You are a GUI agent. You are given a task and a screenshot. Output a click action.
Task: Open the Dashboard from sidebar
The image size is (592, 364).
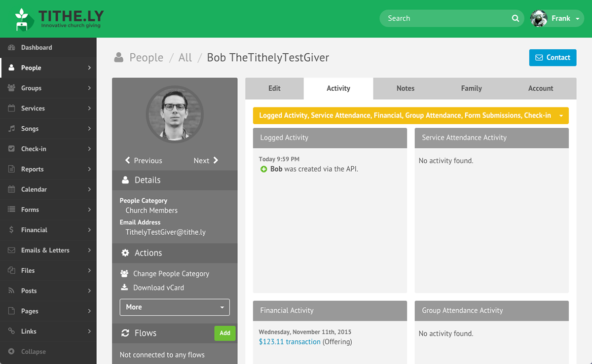tap(37, 47)
